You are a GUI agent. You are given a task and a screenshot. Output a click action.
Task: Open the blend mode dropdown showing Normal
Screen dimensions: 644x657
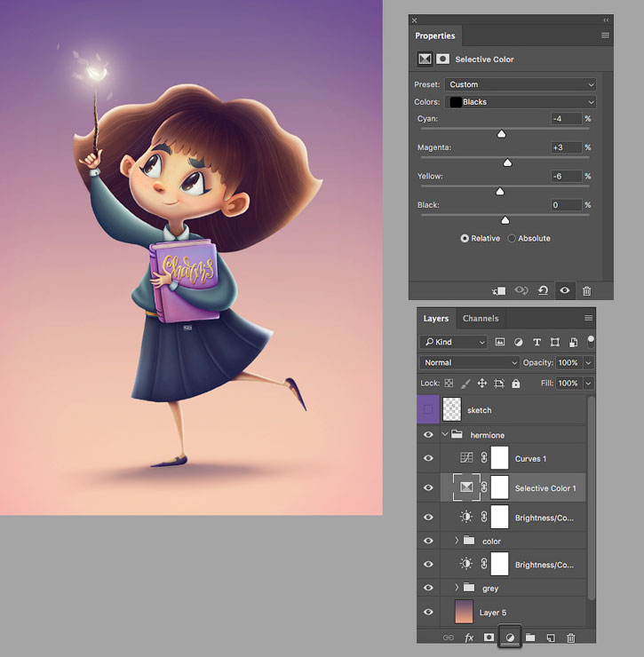click(x=470, y=362)
